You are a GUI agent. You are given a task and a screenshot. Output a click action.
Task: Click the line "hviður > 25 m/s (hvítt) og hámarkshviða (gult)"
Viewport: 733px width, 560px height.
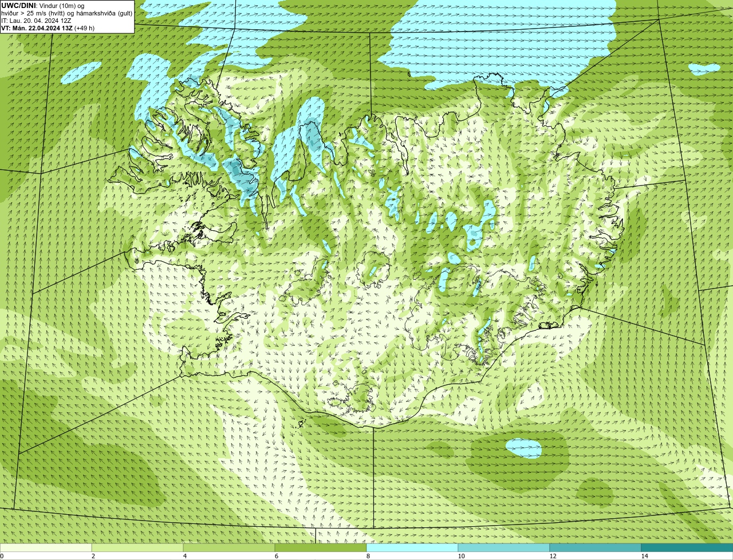(x=66, y=13)
